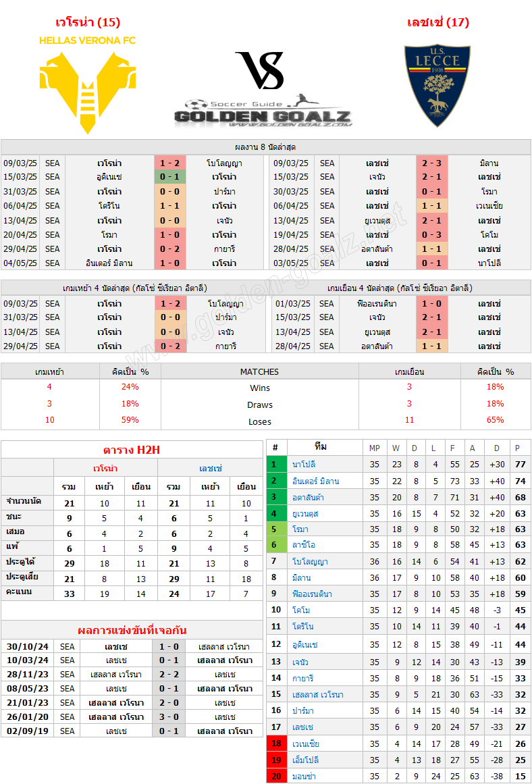Viewport: 532px width, 784px height.
Task: Open โบโลญญา link in league standings
Action: (x=311, y=562)
